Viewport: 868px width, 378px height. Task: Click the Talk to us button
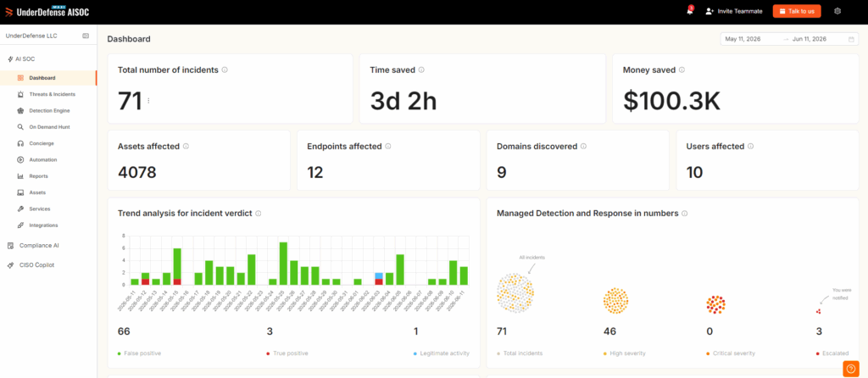pos(797,11)
